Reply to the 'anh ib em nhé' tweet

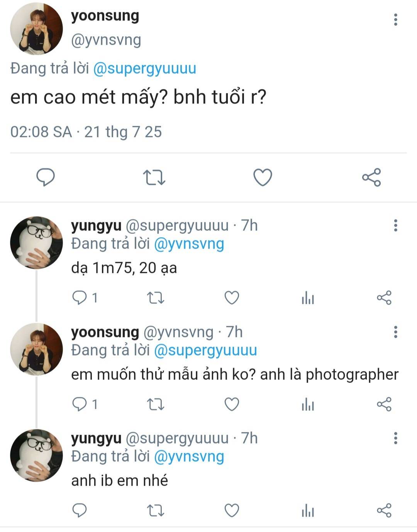(x=80, y=510)
